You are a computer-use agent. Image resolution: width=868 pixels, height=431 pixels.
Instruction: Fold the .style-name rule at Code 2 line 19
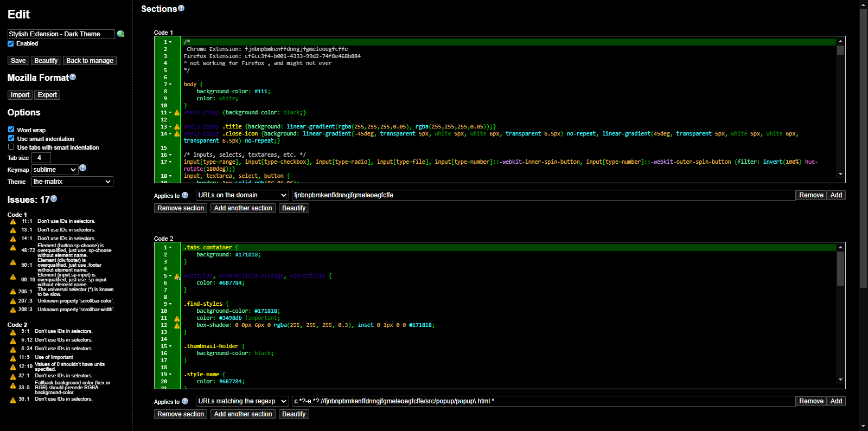coord(170,375)
